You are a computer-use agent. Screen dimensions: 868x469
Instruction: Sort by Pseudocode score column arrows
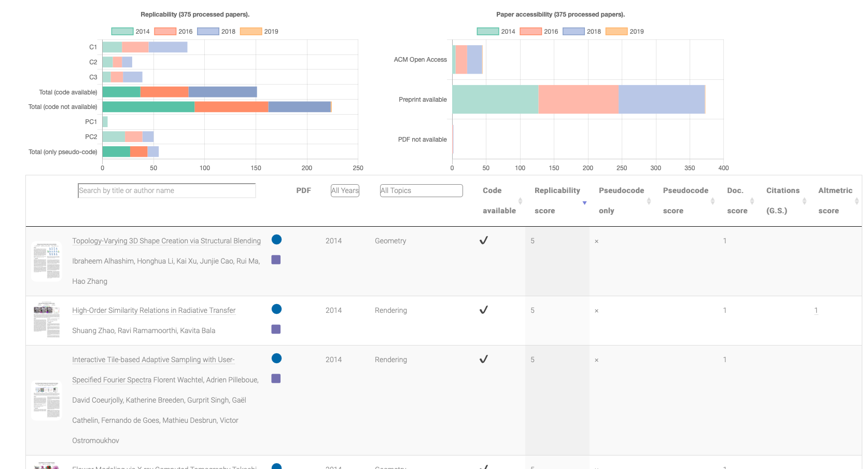pyautogui.click(x=712, y=201)
